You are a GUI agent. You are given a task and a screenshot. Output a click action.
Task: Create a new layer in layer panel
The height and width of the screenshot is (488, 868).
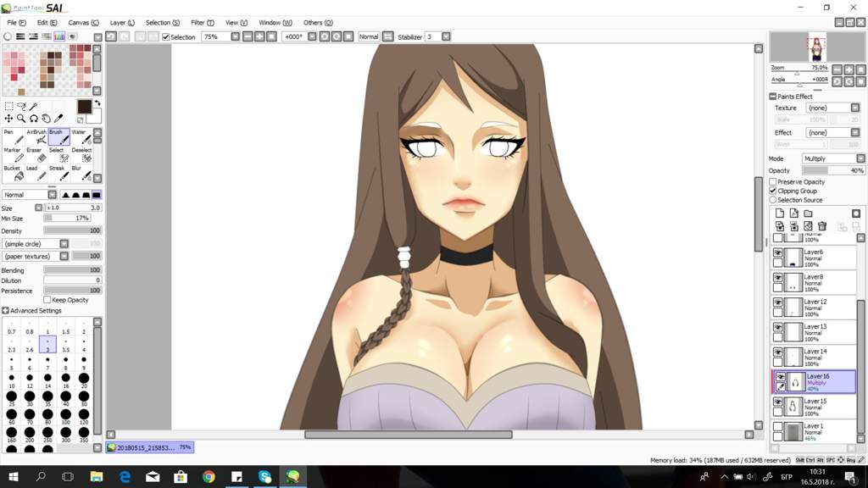point(780,213)
